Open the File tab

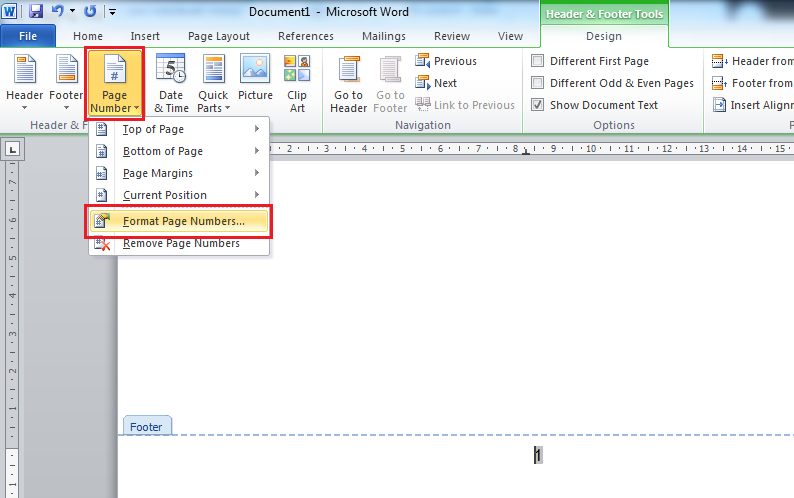(28, 36)
